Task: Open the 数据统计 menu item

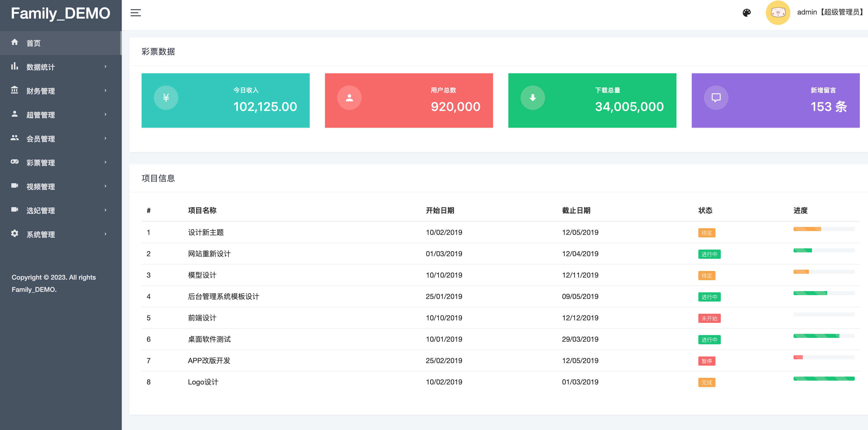Action: coord(40,66)
